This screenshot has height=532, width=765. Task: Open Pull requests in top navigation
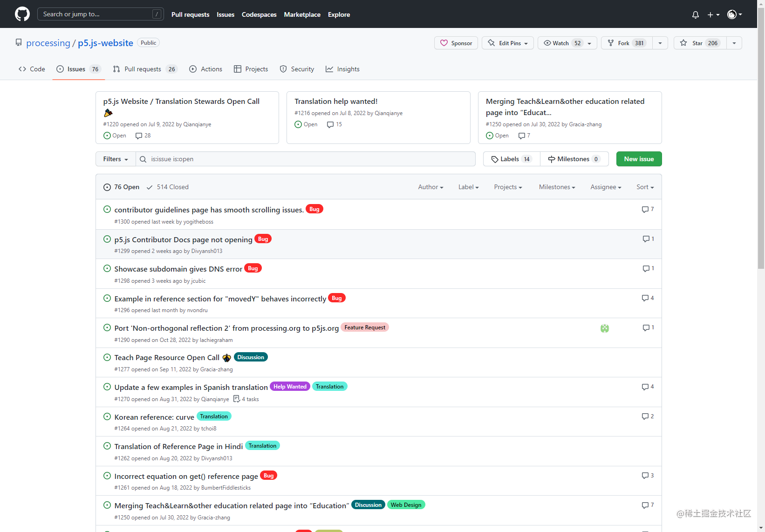[x=190, y=14]
